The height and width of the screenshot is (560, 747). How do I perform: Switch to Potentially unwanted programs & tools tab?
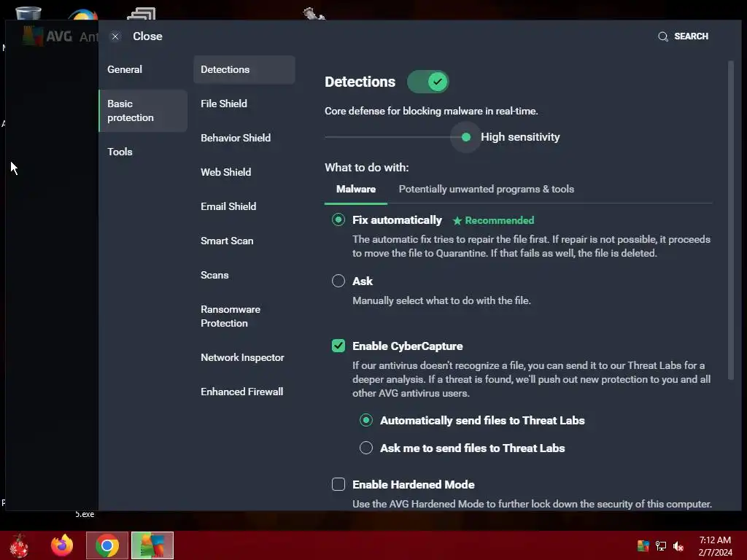coord(487,189)
